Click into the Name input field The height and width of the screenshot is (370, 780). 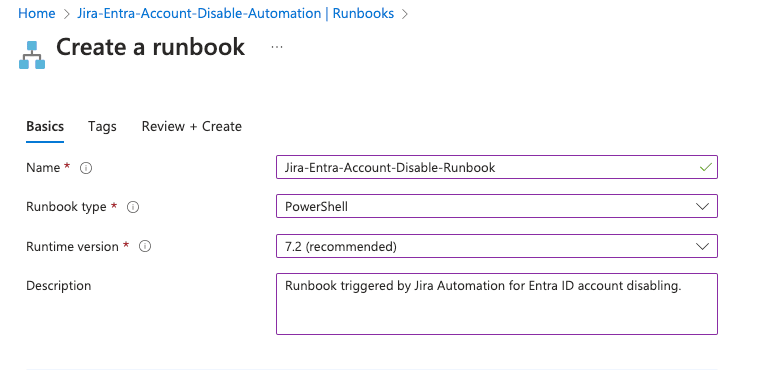[x=496, y=167]
